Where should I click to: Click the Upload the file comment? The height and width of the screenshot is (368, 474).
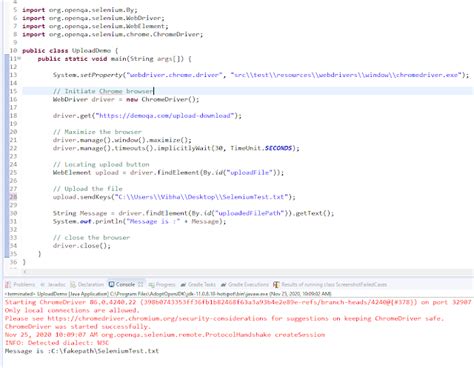point(88,189)
